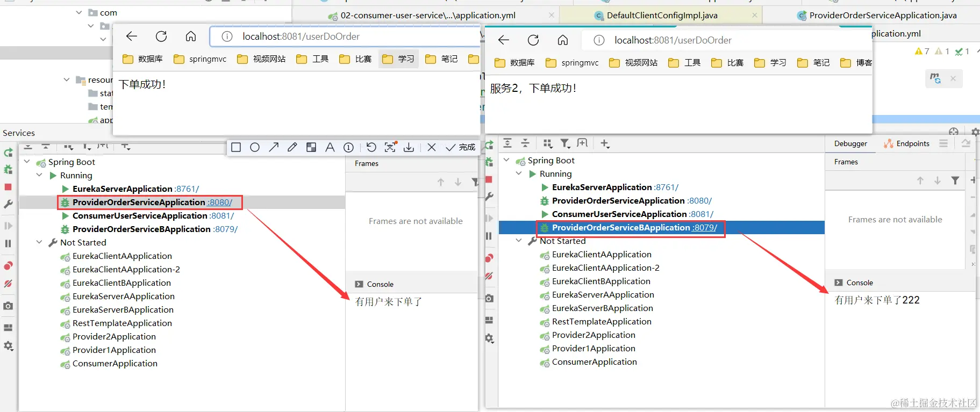
Task: Open 视频网站 bookmarks in the 下单成功 browser
Action: click(261, 59)
